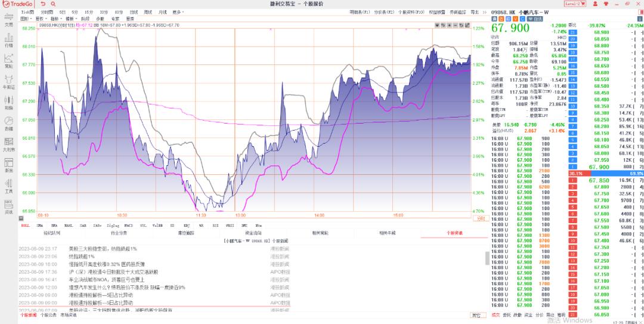Open the 交易 trading sidebar icon
Image resolution: width=644 pixels, height=324 pixels.
point(8,20)
